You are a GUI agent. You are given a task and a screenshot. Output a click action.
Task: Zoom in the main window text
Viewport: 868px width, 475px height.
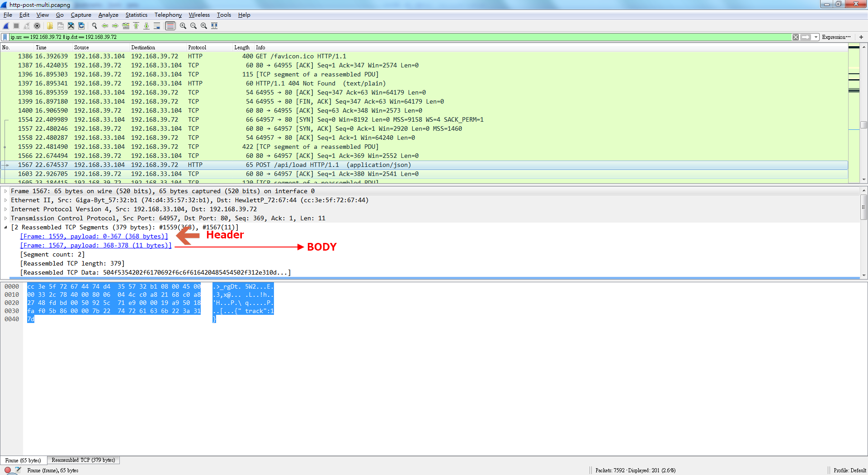[183, 26]
